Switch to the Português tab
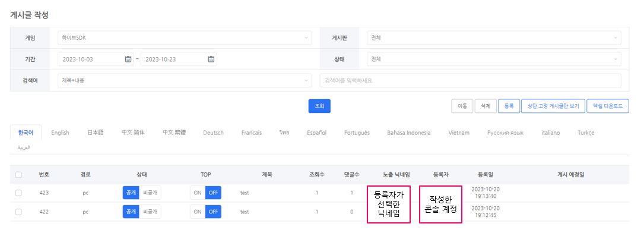The image size is (644, 233). pyautogui.click(x=357, y=133)
